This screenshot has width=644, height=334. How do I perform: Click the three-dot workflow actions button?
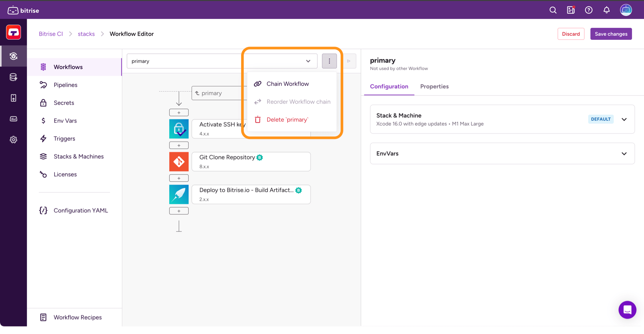click(329, 61)
